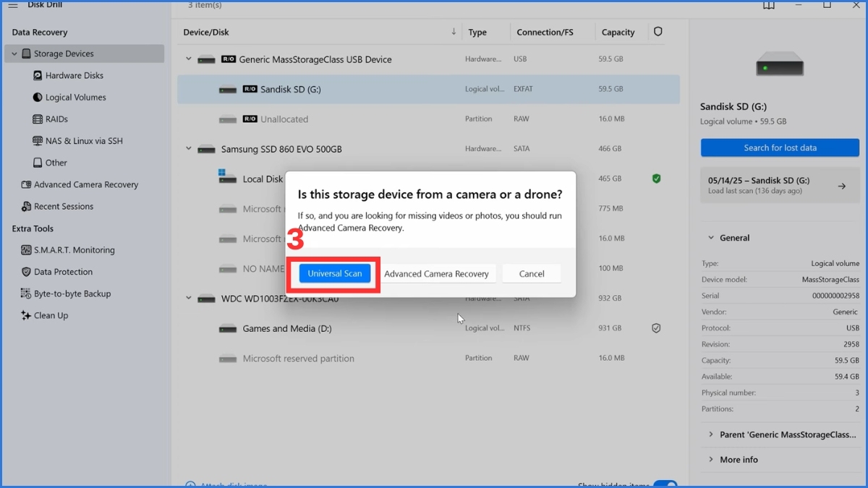868x488 pixels.
Task: Click the Device model value MassStorageClass
Action: [x=830, y=280]
